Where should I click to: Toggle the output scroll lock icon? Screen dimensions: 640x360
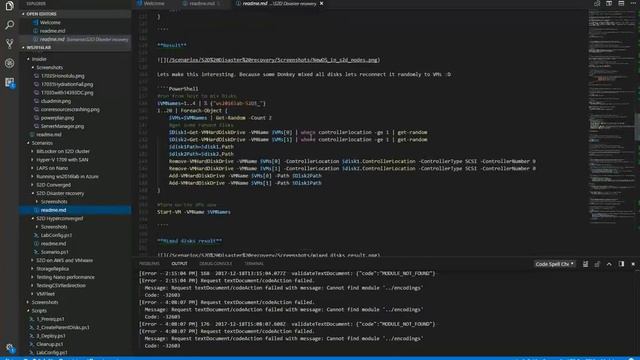(x=597, y=264)
